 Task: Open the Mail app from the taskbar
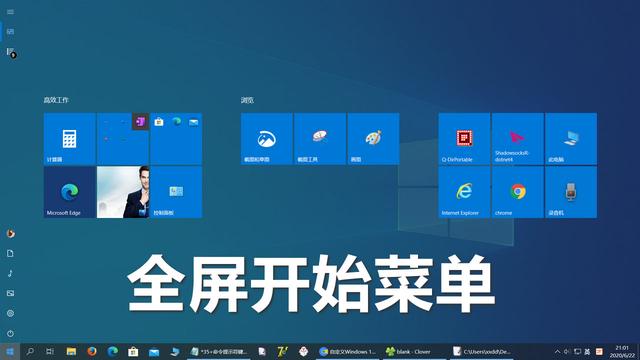click(x=154, y=351)
